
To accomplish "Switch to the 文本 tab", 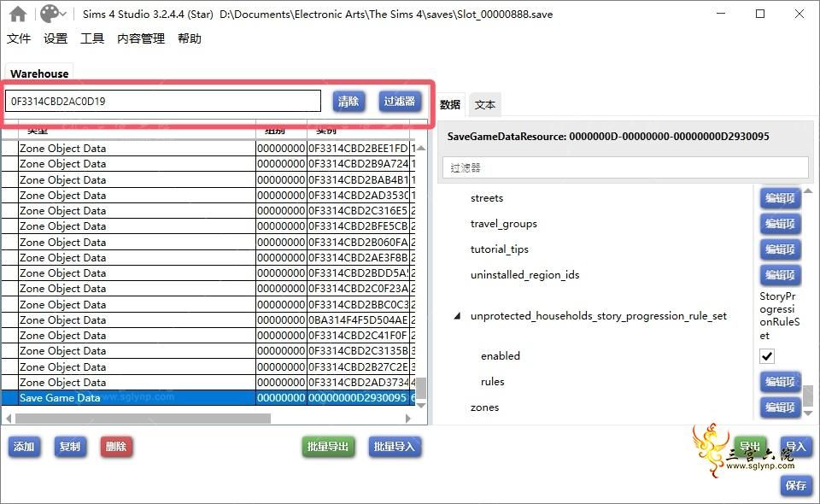I will point(485,104).
